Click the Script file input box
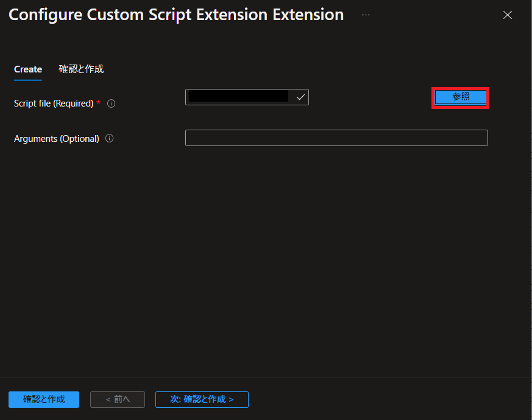532x420 pixels. click(x=247, y=97)
